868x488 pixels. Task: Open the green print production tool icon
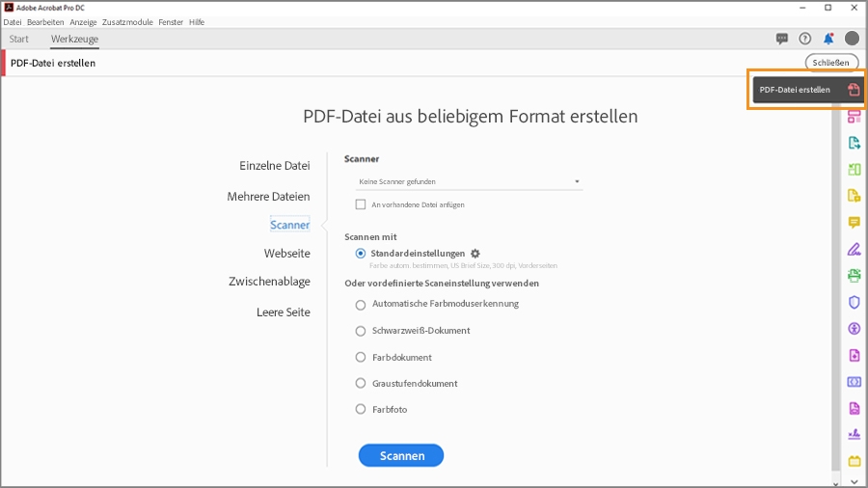854,276
